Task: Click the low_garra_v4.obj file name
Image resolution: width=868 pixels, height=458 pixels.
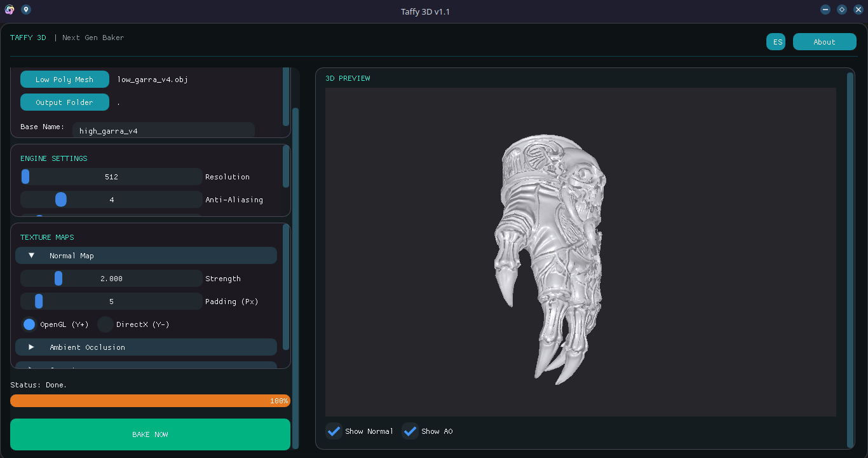Action: point(153,80)
